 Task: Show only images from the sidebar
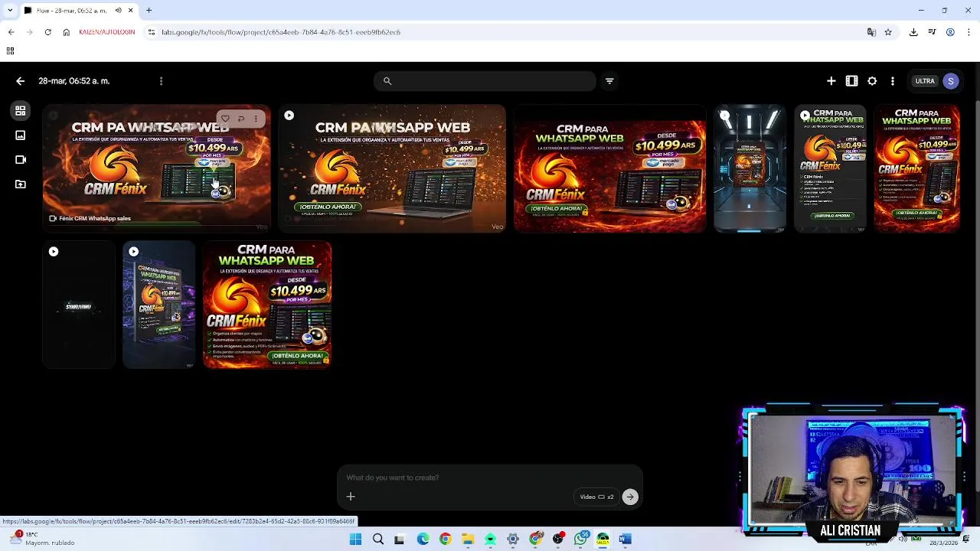coord(21,135)
